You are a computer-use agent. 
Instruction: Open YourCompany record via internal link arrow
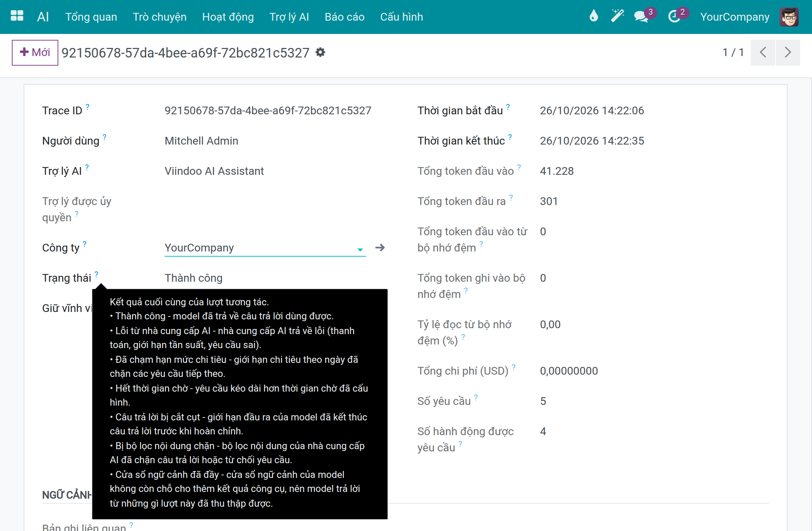(380, 247)
